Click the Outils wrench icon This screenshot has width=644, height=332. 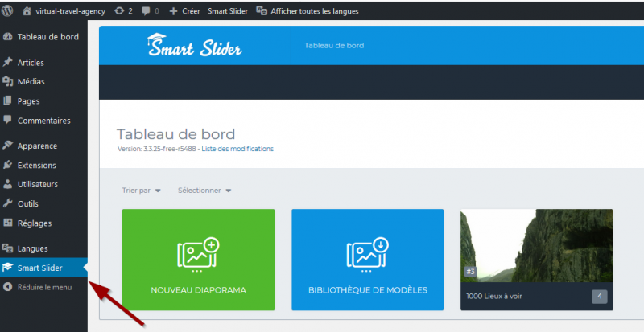point(8,203)
